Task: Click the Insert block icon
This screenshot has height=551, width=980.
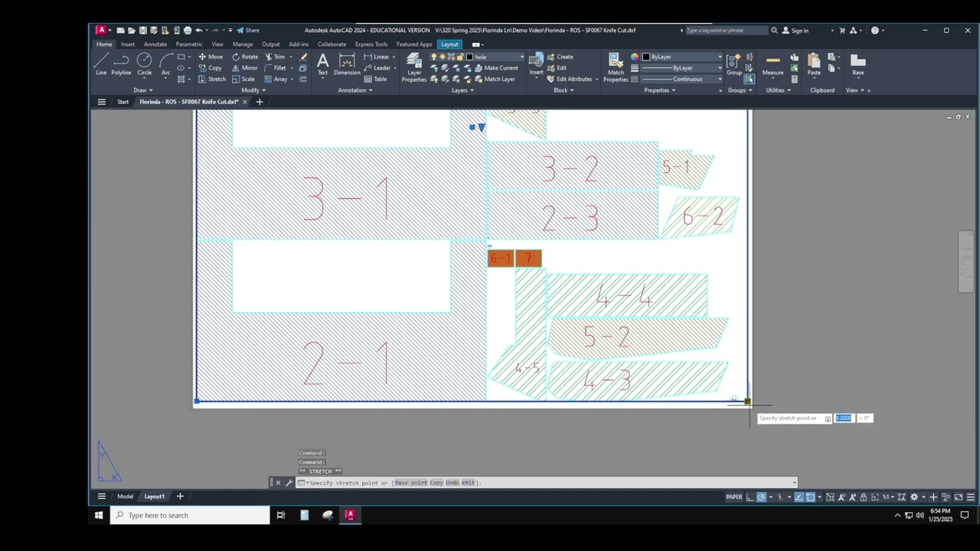Action: [x=536, y=64]
